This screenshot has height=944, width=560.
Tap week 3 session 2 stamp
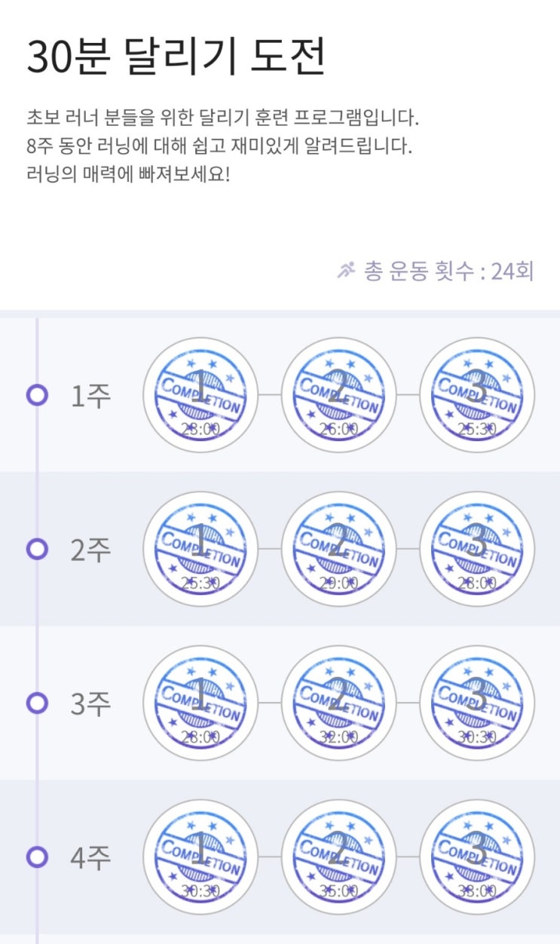[x=338, y=703]
